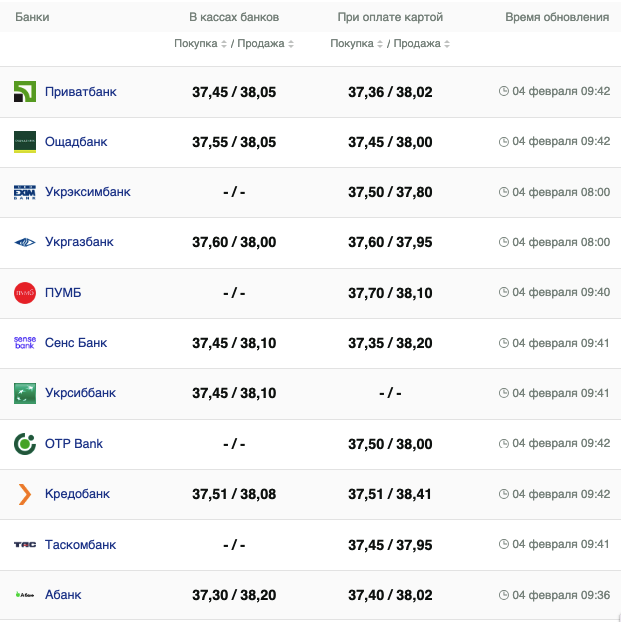
Task: Click the Приватбанк logo icon
Action: 25,92
